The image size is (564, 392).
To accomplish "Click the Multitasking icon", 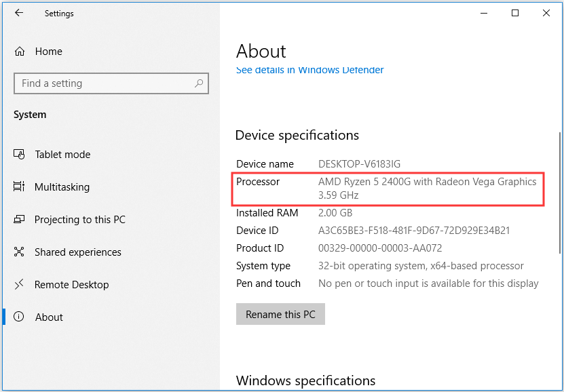I will 20,187.
